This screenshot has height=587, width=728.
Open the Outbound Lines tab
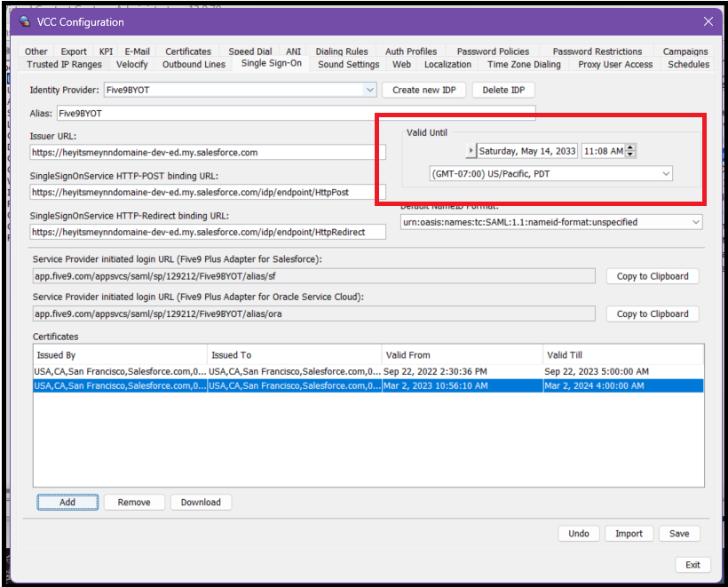click(194, 64)
